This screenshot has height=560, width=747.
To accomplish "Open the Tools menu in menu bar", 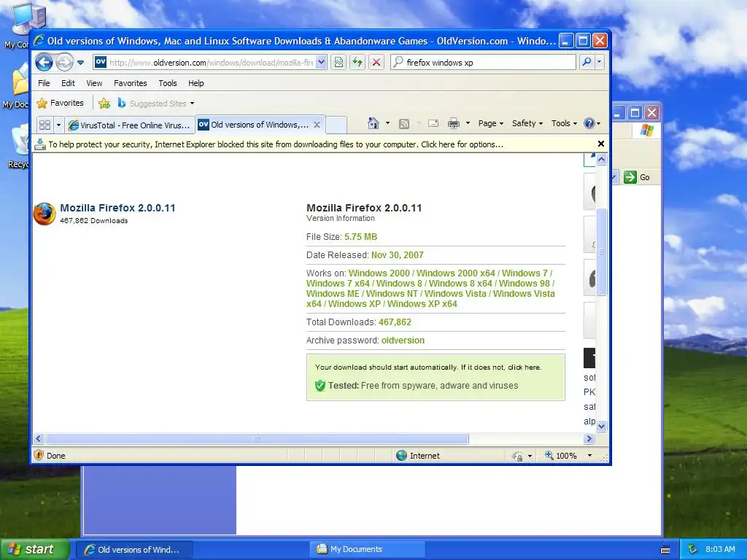I will (168, 83).
